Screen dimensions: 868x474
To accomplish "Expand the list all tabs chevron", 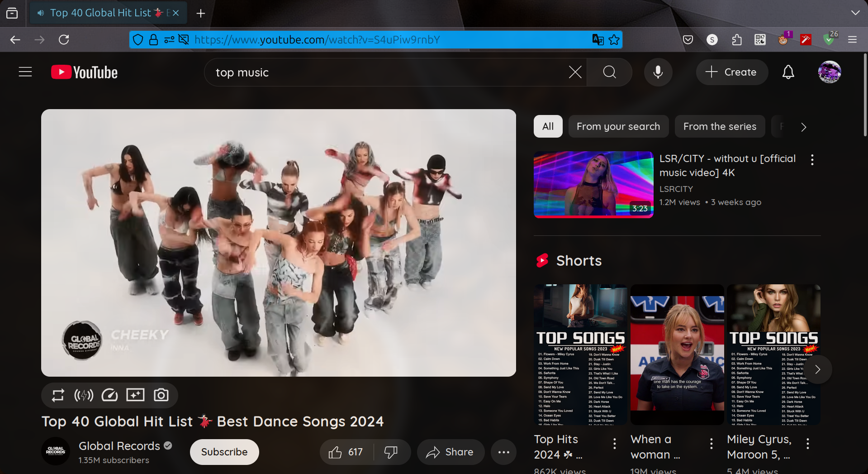I will 855,13.
